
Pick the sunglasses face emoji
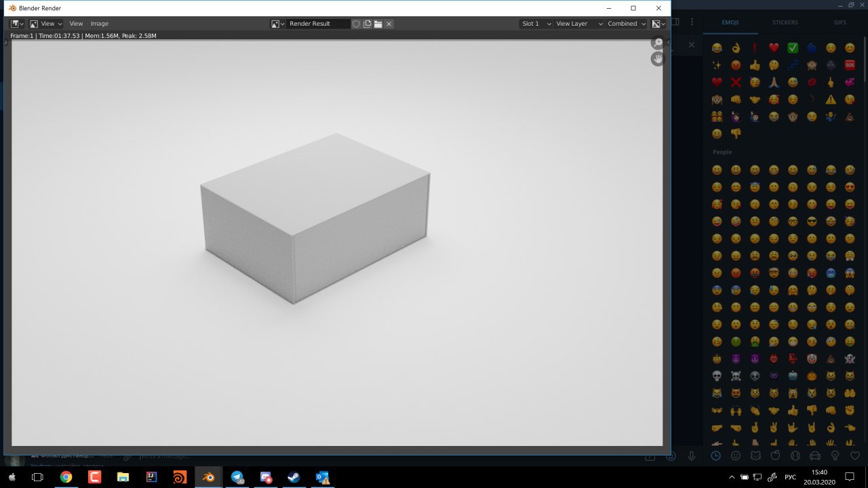click(x=812, y=221)
